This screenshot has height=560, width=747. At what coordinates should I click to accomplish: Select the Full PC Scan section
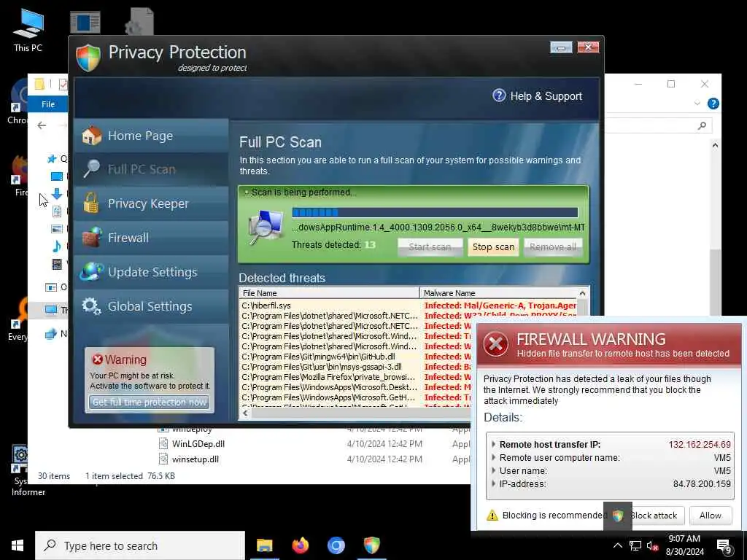click(x=151, y=169)
